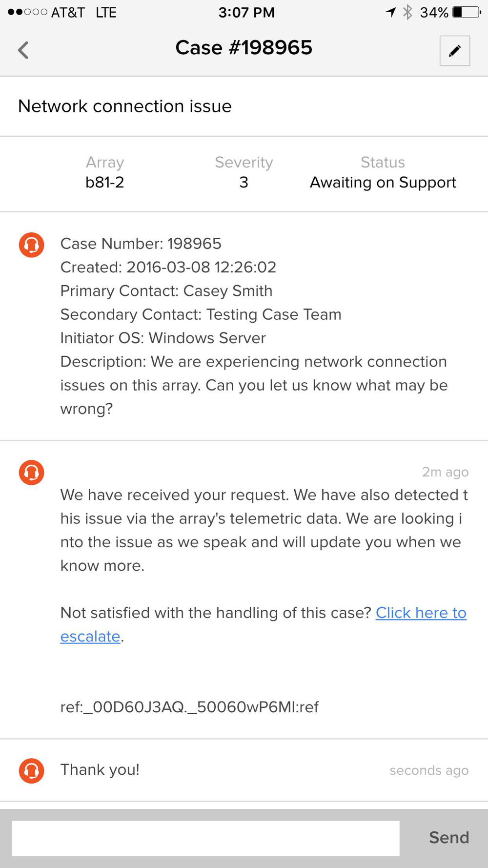This screenshot has height=868, width=488.
Task: Tap the battery indicator in status bar
Action: 467,12
